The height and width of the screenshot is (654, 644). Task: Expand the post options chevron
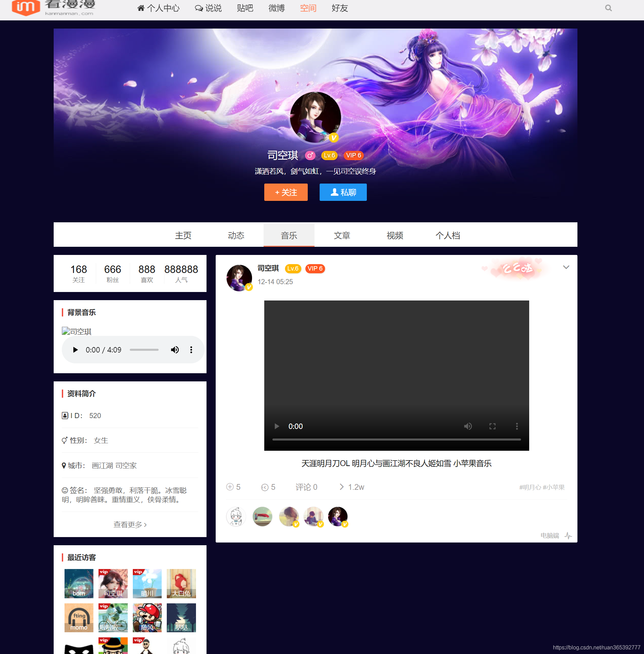[566, 267]
